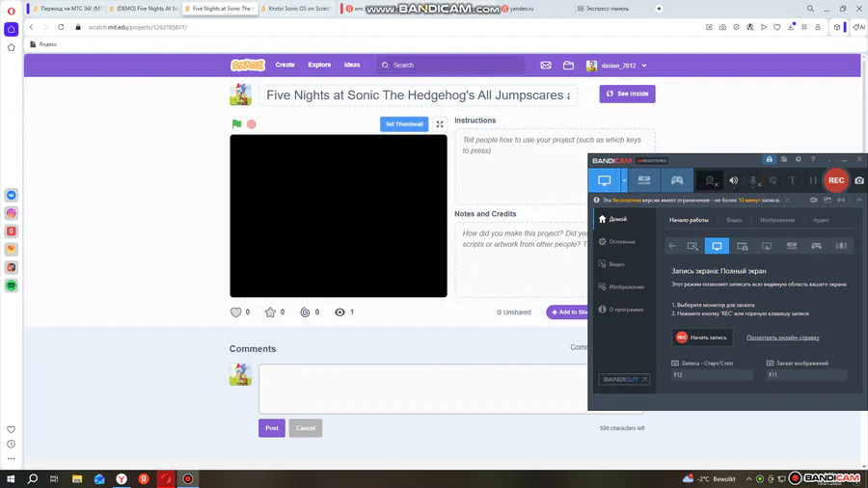Open See inside for the project

[x=627, y=94]
